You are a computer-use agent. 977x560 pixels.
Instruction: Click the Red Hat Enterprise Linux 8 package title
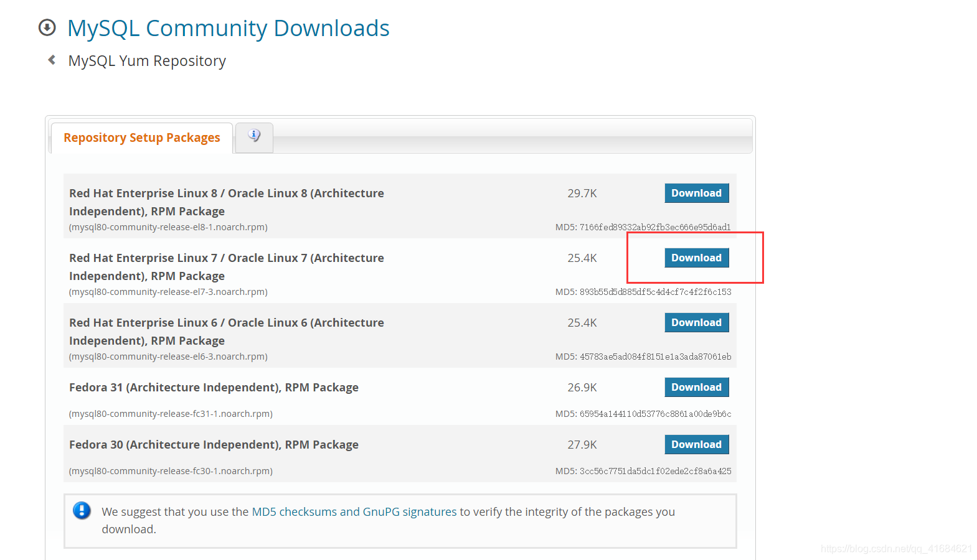click(x=227, y=202)
